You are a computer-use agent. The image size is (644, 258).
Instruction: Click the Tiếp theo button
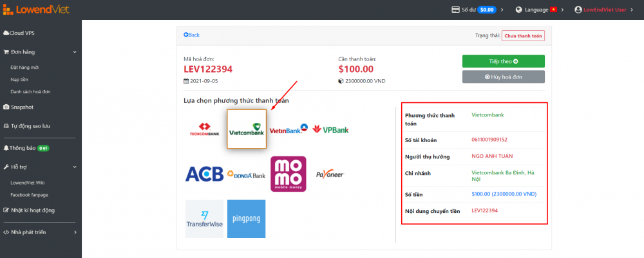click(504, 61)
